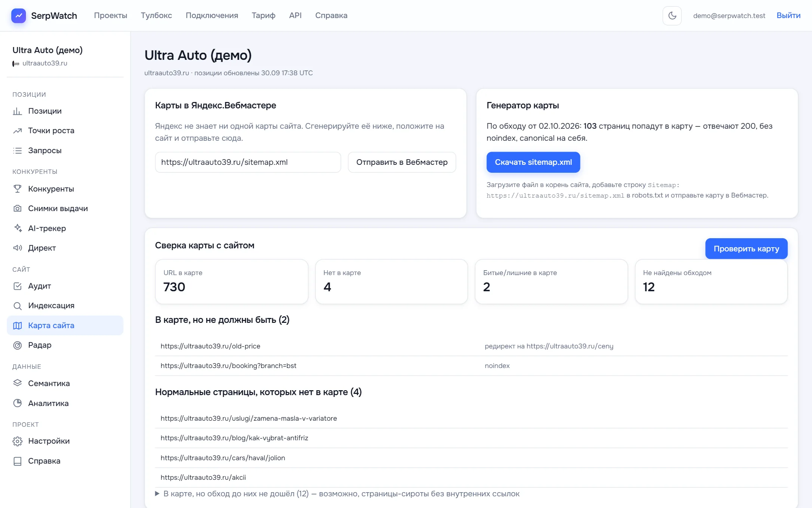Click the booking?branch=bst URL row
The image size is (812, 508).
[471, 366]
